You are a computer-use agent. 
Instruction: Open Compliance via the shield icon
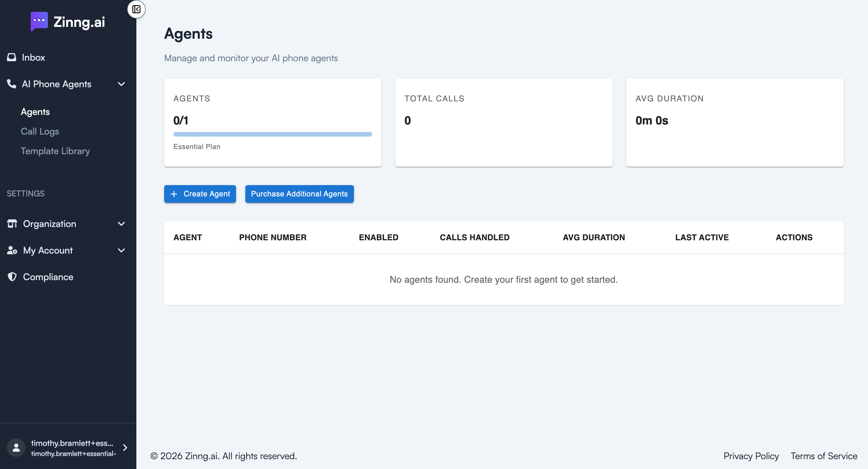[12, 277]
